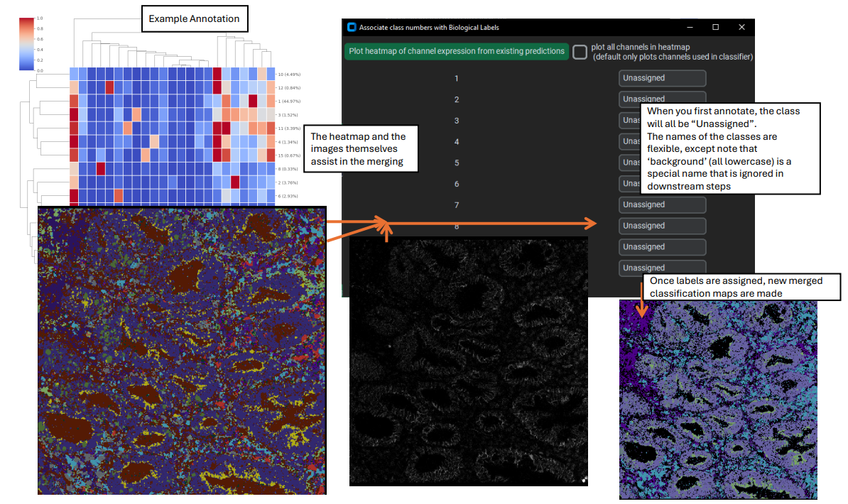The image size is (848, 504).
Task: Open the last Unassigned dropdown in the list
Action: (662, 268)
